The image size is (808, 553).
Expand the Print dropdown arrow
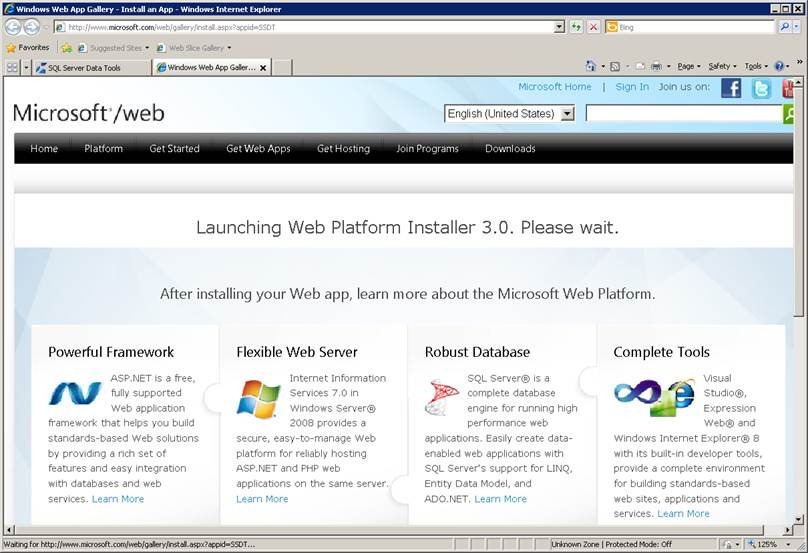pyautogui.click(x=668, y=66)
